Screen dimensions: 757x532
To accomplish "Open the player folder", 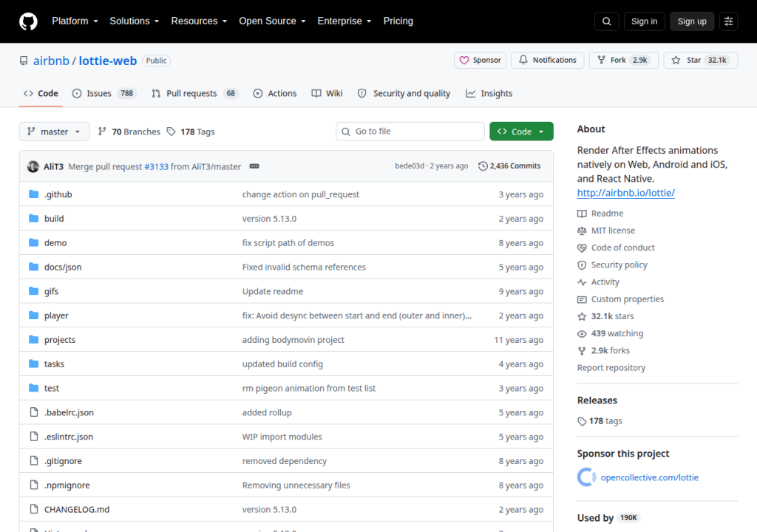I will coord(56,316).
